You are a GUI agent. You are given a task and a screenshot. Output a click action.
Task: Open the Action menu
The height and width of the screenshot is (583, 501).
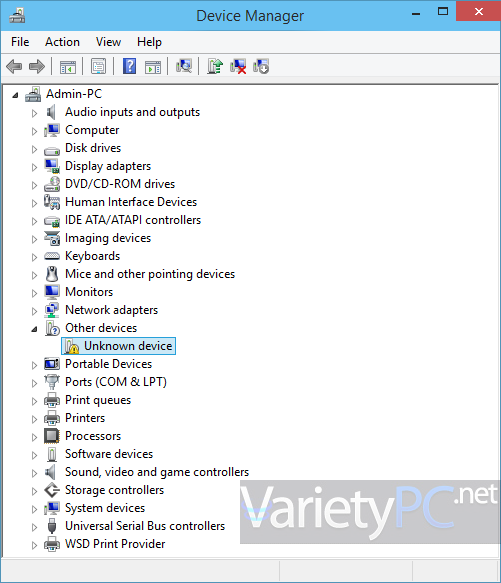62,42
